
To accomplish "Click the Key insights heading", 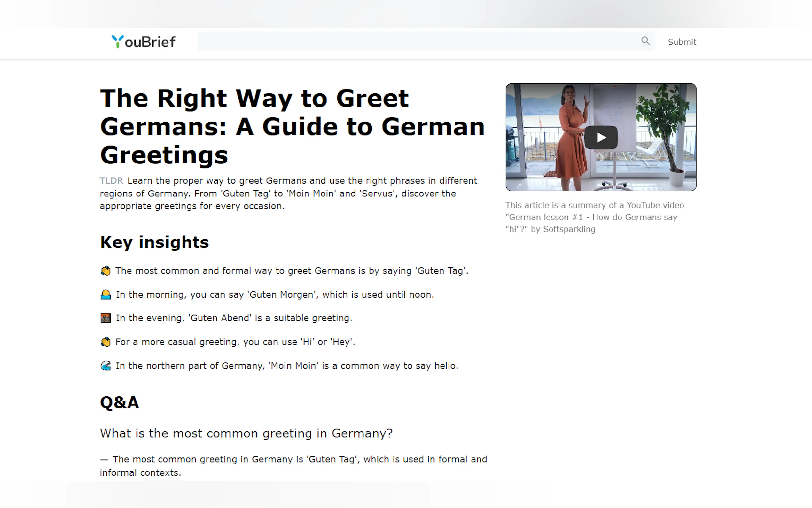I will [x=154, y=242].
